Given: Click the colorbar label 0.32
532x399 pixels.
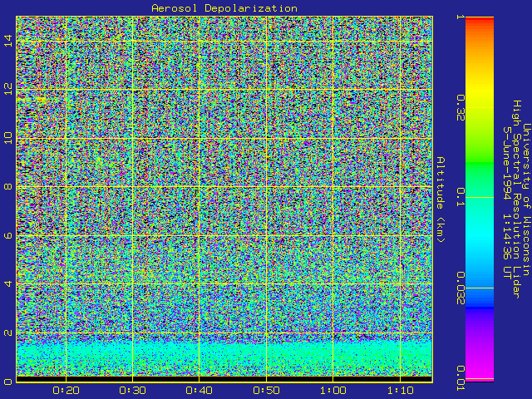Looking at the screenshot, I should (x=461, y=108).
